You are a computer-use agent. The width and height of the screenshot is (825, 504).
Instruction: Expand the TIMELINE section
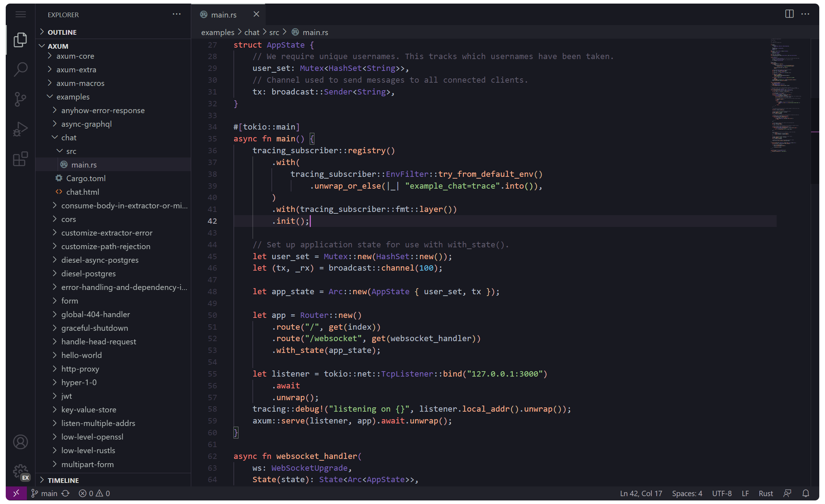(63, 480)
